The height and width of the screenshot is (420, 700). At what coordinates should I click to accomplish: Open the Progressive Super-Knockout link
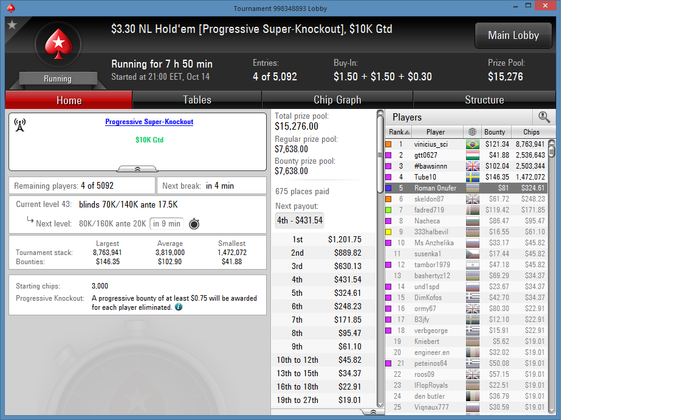[149, 121]
